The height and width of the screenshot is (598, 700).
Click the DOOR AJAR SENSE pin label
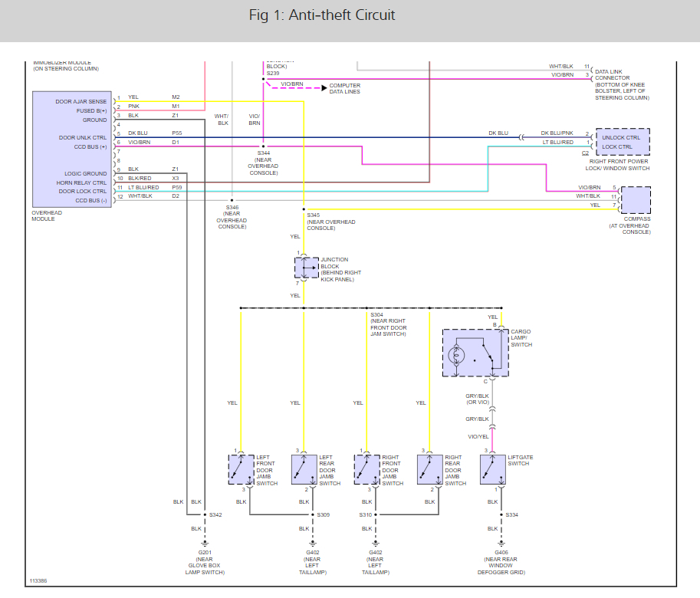pos(81,102)
